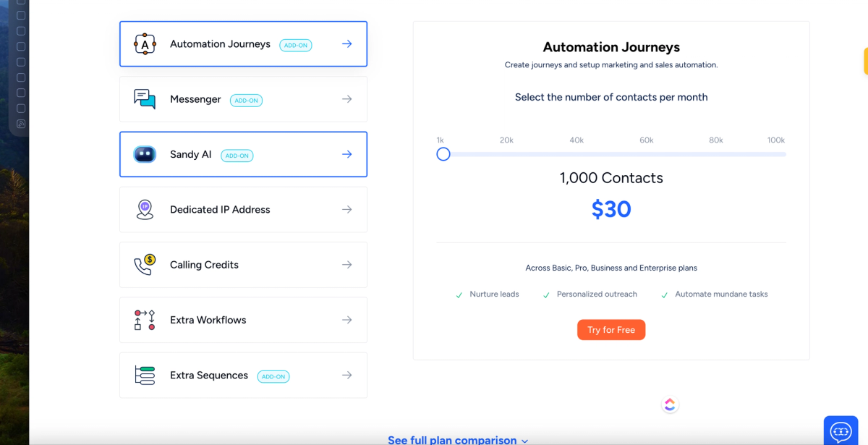
Task: Click the contacts slider track bar
Action: tap(611, 154)
